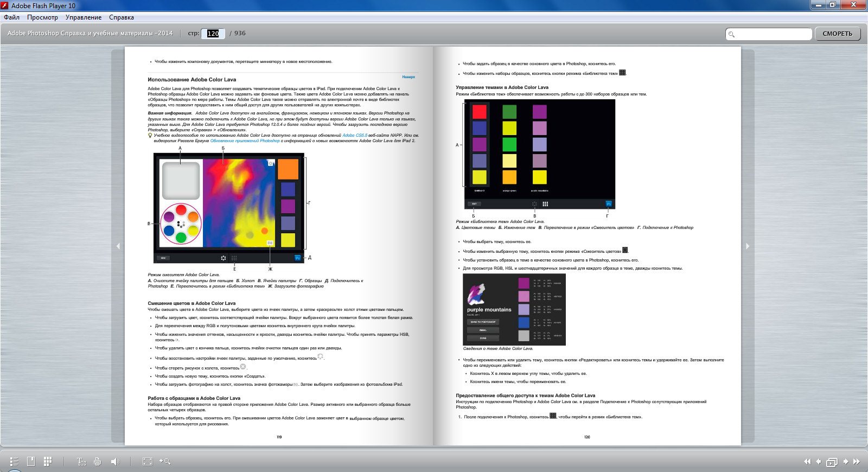This screenshot has width=868, height=472.
Task: Click the стр: label
Action: tap(193, 34)
